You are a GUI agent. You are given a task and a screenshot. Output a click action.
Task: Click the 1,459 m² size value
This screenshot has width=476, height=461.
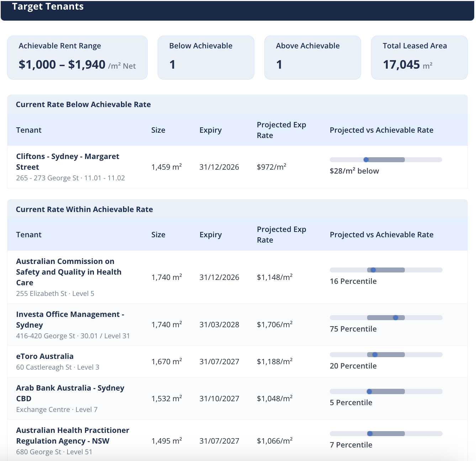coord(166,167)
